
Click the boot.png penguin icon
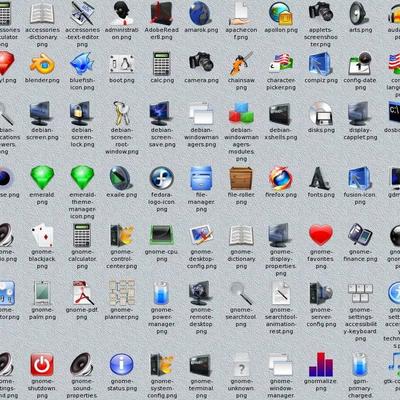(x=122, y=64)
